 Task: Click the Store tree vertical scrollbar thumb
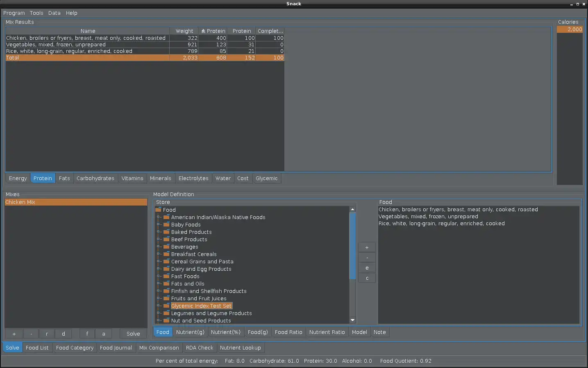(x=352, y=246)
